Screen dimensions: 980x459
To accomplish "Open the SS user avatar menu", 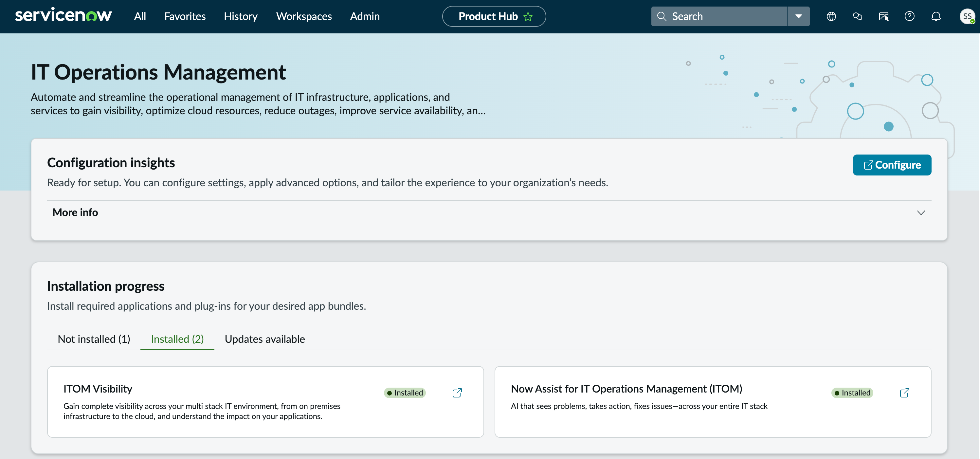I will [x=967, y=16].
